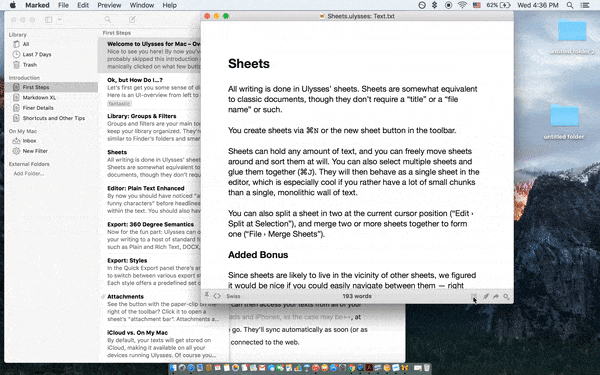Open the Swiss style selector in Marked
Screen dimensions: 600x375
[x=233, y=296]
